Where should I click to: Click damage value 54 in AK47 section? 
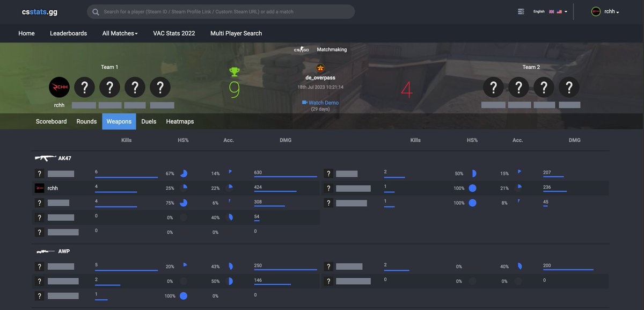[x=257, y=215]
